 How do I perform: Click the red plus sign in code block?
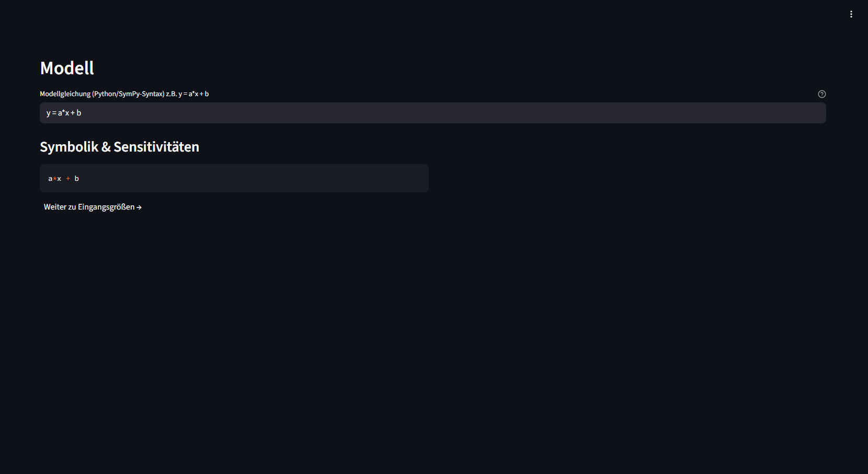68,179
